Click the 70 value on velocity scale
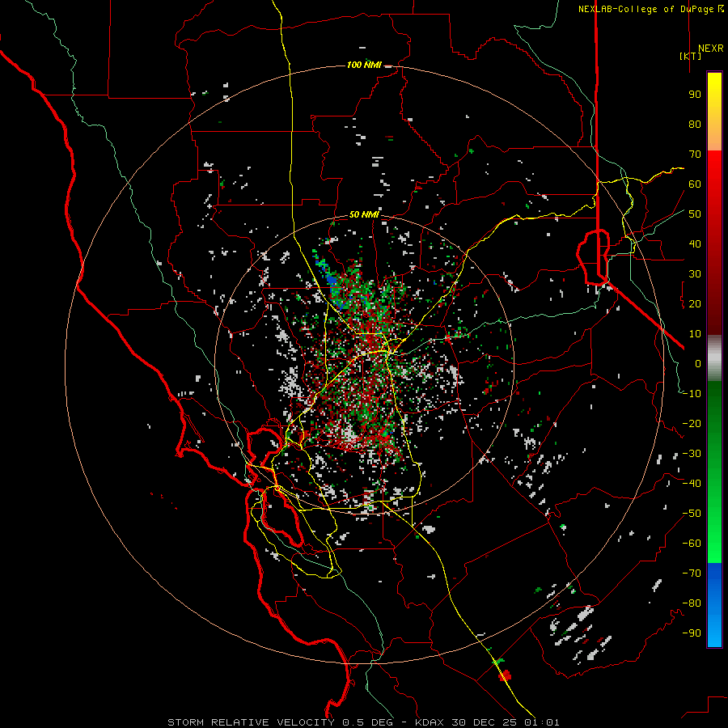The height and width of the screenshot is (728, 728). tap(695, 154)
